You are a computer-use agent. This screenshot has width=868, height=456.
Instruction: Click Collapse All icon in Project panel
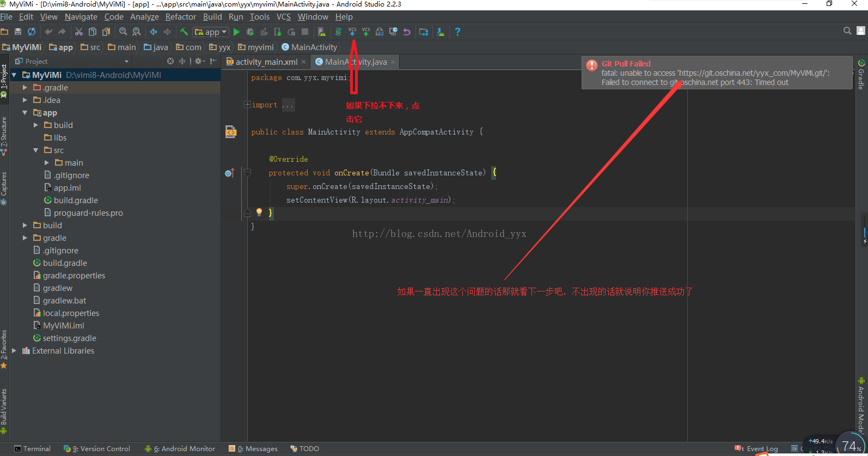(x=182, y=61)
